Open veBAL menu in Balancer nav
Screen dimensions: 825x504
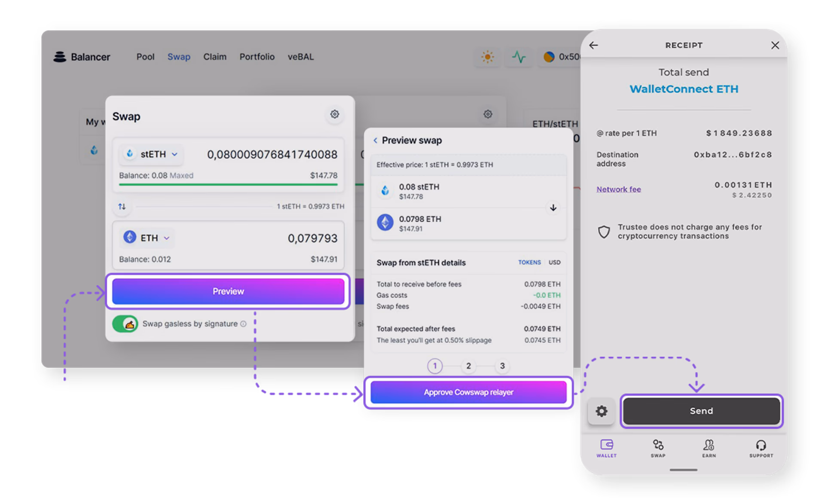301,57
